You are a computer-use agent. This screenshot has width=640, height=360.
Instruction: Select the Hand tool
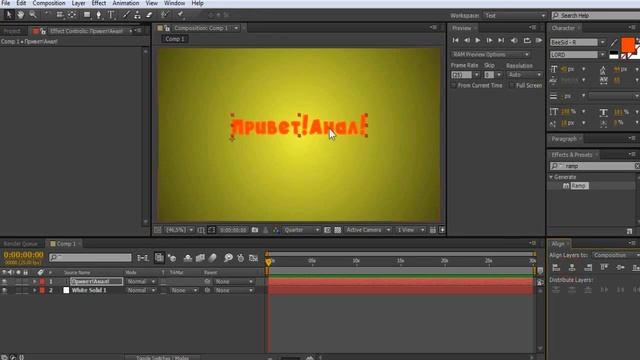coord(20,15)
